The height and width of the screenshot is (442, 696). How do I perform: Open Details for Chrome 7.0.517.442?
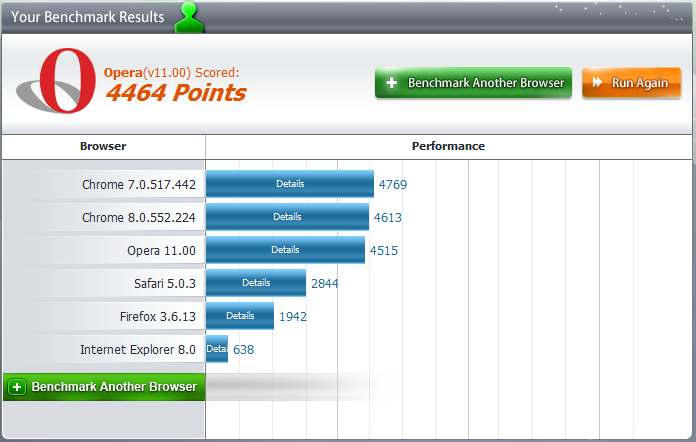tap(290, 184)
